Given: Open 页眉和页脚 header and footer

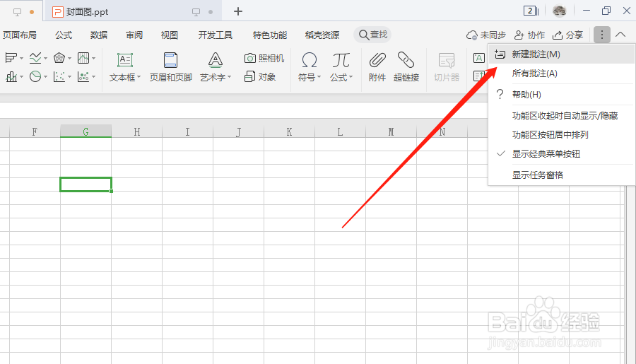Looking at the screenshot, I should [x=171, y=67].
